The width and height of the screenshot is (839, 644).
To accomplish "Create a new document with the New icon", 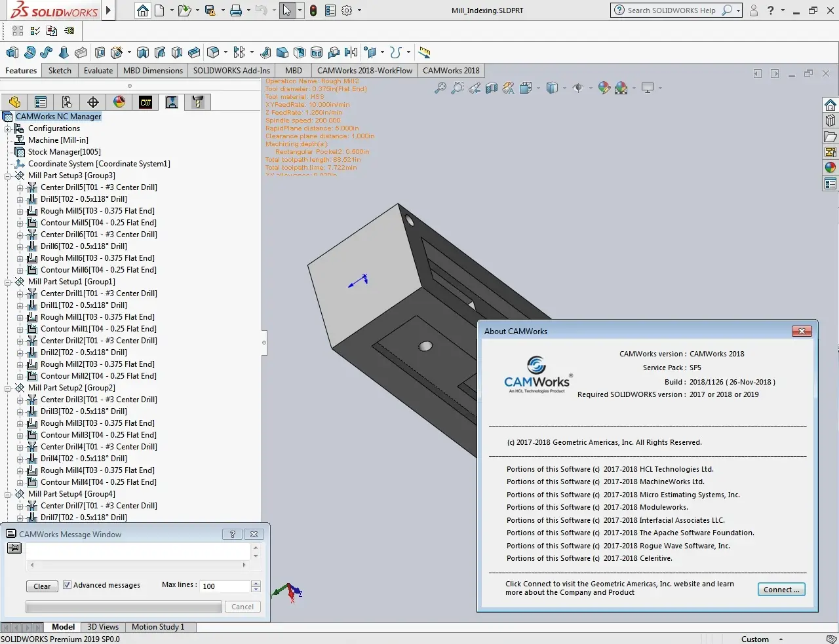I will point(159,10).
